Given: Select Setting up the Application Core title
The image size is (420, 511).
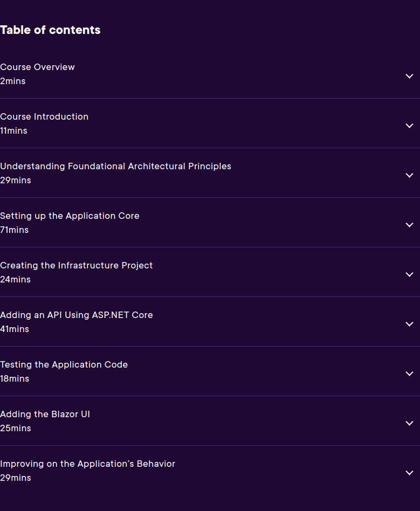Looking at the screenshot, I should [70, 216].
